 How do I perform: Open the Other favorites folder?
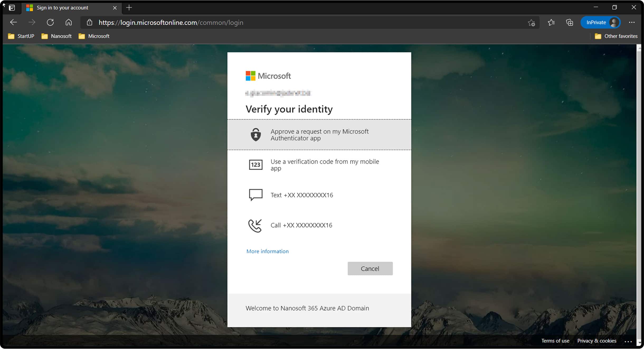click(x=616, y=36)
